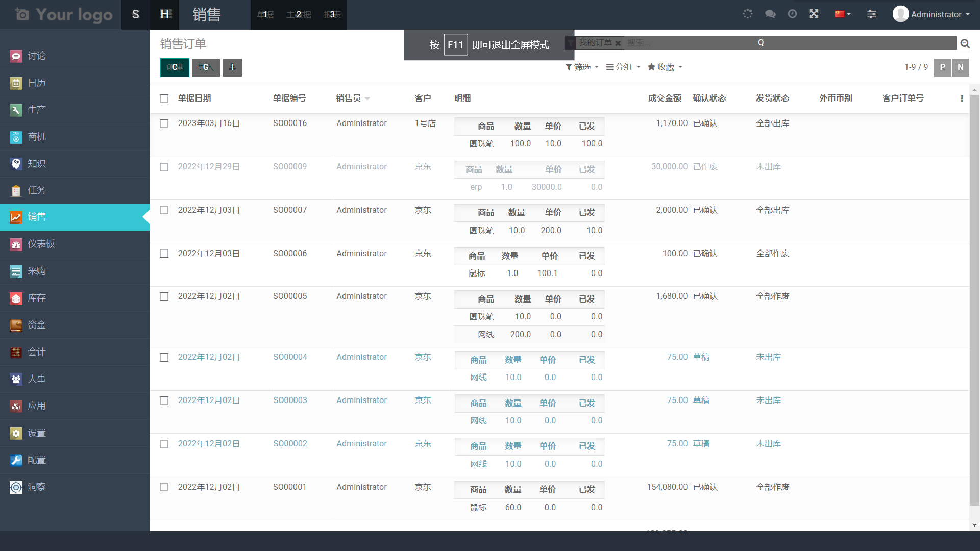Open the 分组 group-by dropdown

[623, 67]
